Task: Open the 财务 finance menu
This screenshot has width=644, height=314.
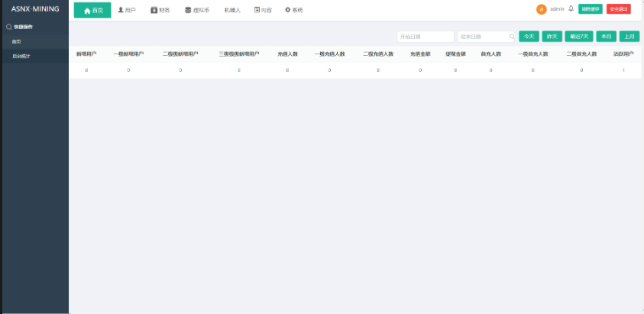Action: 160,10
